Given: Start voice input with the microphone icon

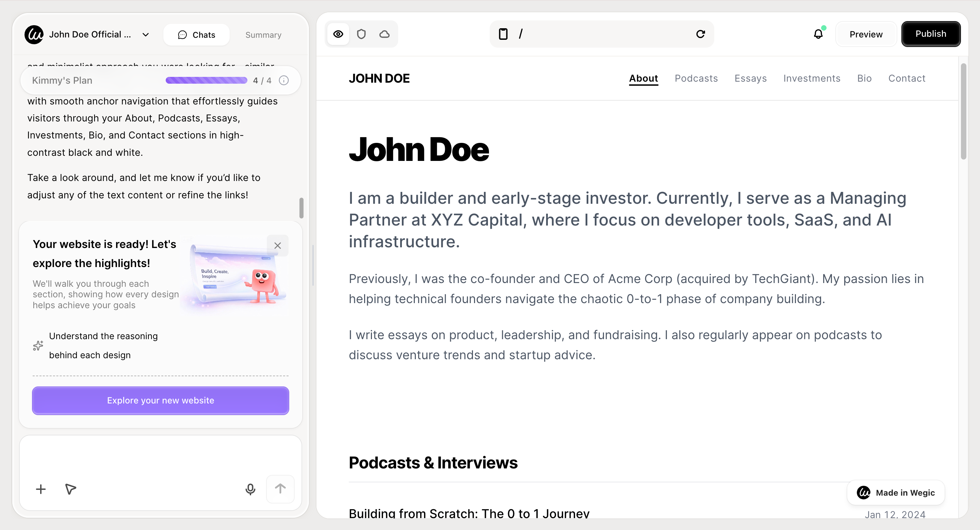Looking at the screenshot, I should [250, 489].
